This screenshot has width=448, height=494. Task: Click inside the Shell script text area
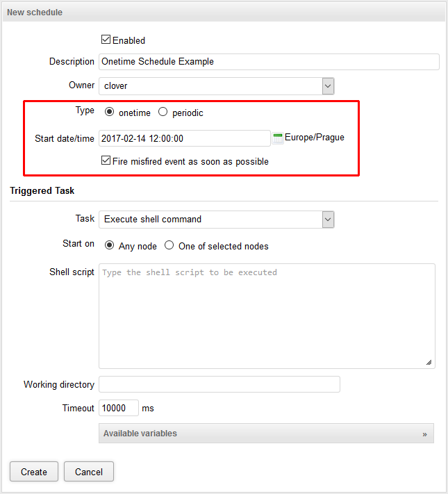(267, 315)
